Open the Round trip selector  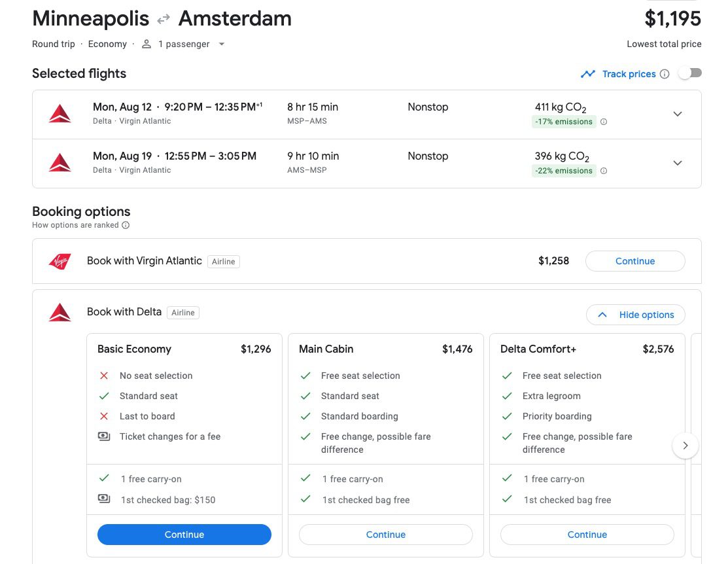tap(53, 44)
